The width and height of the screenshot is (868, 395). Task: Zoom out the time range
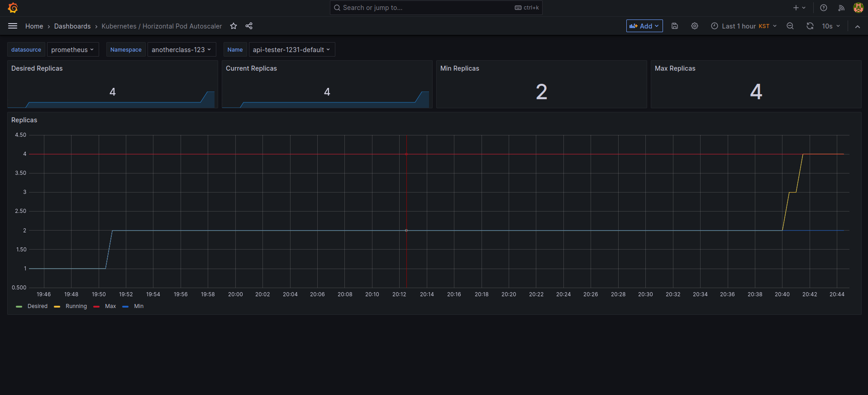pos(790,26)
